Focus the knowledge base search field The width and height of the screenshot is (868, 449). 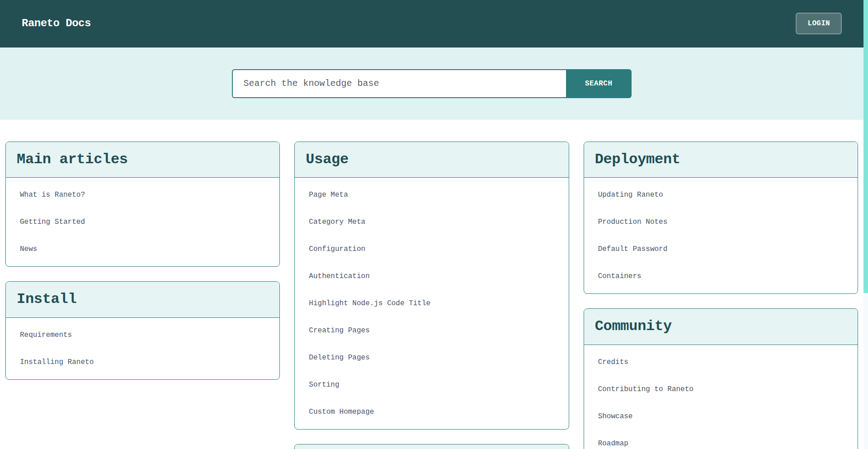399,84
